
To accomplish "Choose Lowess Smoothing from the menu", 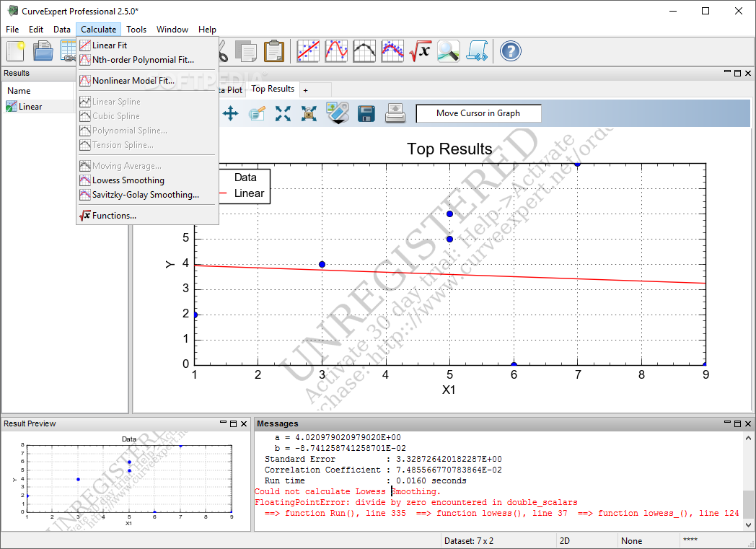I will point(147,180).
